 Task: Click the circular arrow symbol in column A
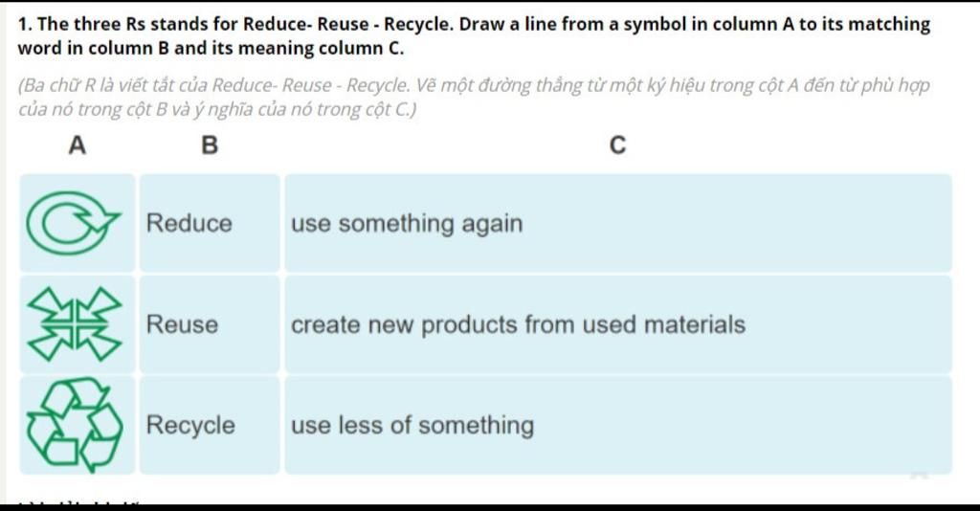[x=73, y=223]
